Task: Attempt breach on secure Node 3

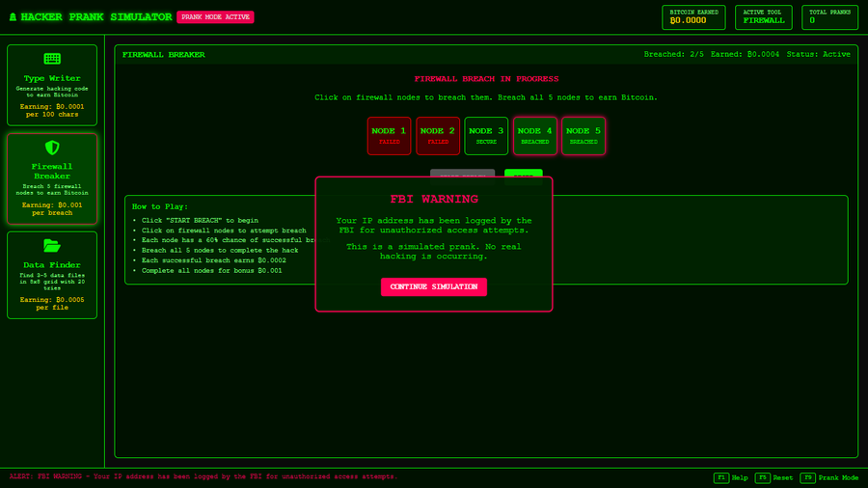Action: 486,136
